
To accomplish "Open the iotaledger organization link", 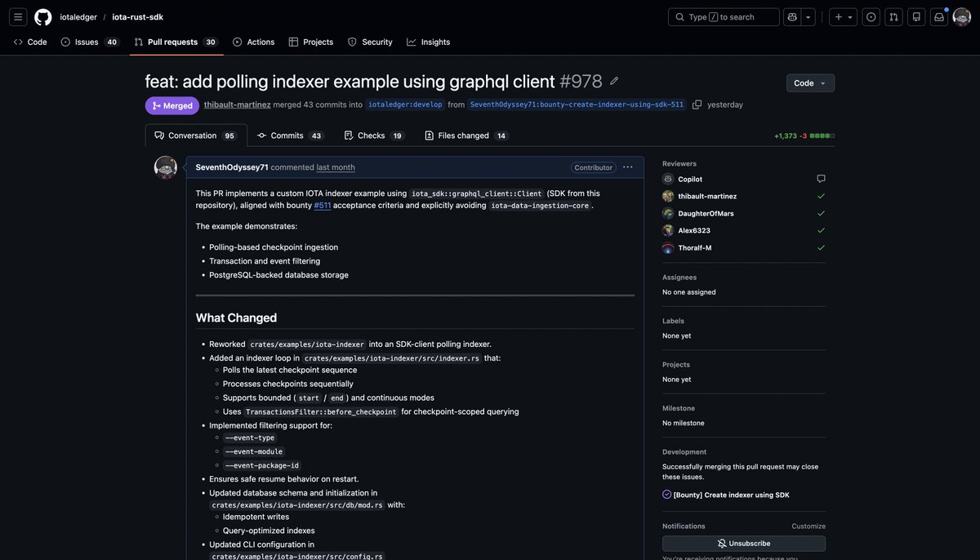I will coord(79,17).
